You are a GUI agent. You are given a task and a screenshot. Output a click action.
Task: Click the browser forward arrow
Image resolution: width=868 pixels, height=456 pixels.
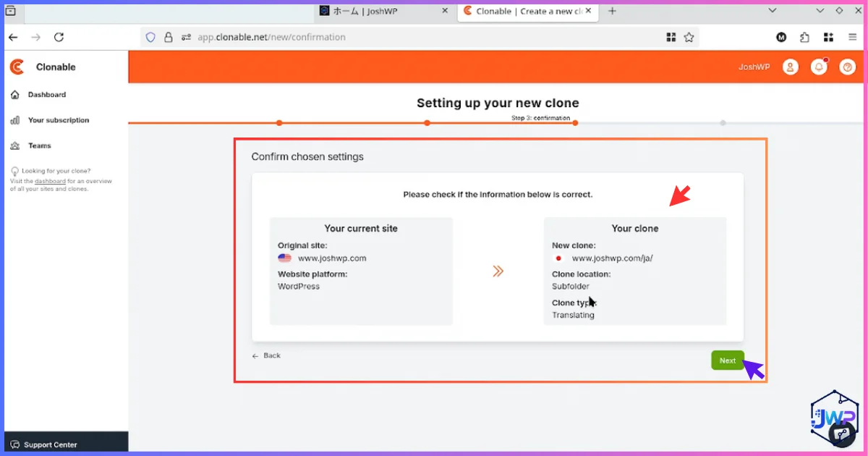tap(36, 37)
